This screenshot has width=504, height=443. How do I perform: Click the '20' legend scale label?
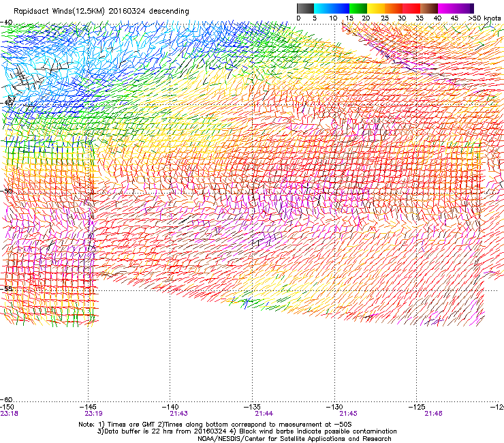[366, 18]
